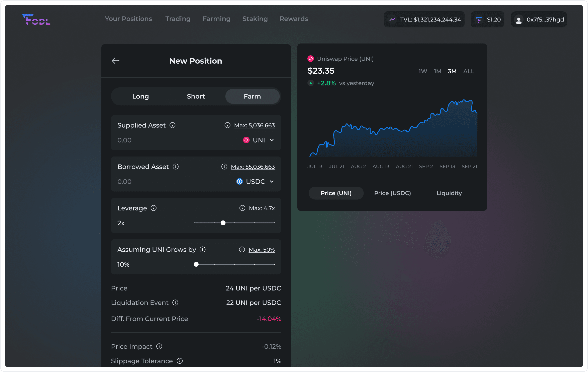Click the wallet avatar icon 0x7f5...37hgd
This screenshot has width=588, height=372.
click(x=518, y=19)
